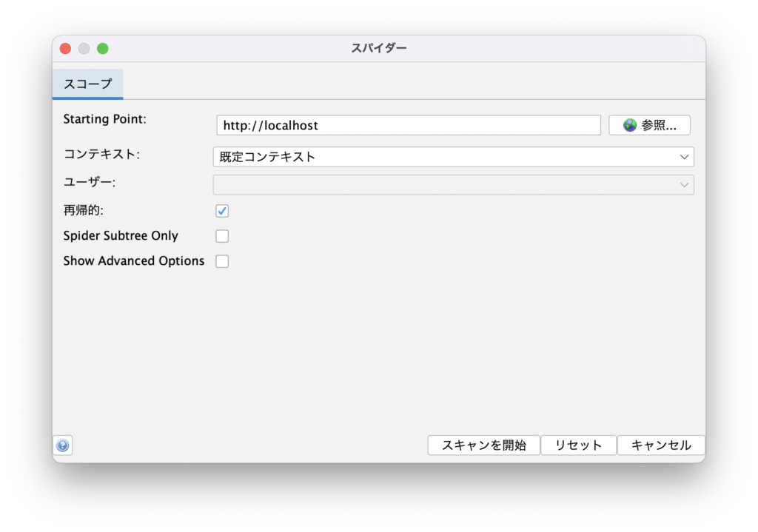
Task: Focus the Starting Point URL field
Action: coord(409,125)
